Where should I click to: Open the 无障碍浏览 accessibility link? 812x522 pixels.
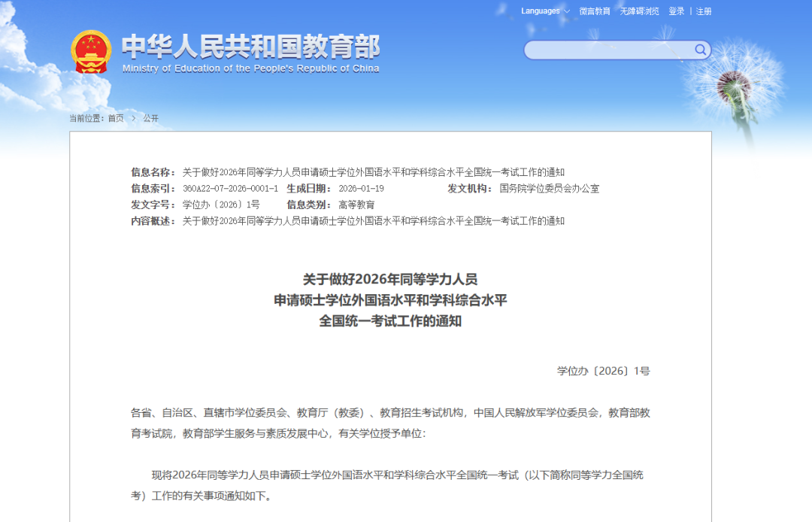pos(640,11)
